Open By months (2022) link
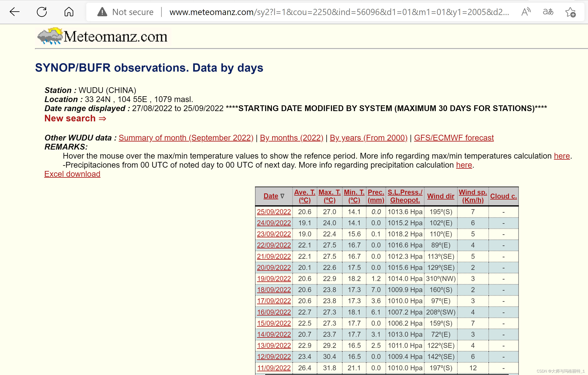The height and width of the screenshot is (375, 588). (292, 138)
